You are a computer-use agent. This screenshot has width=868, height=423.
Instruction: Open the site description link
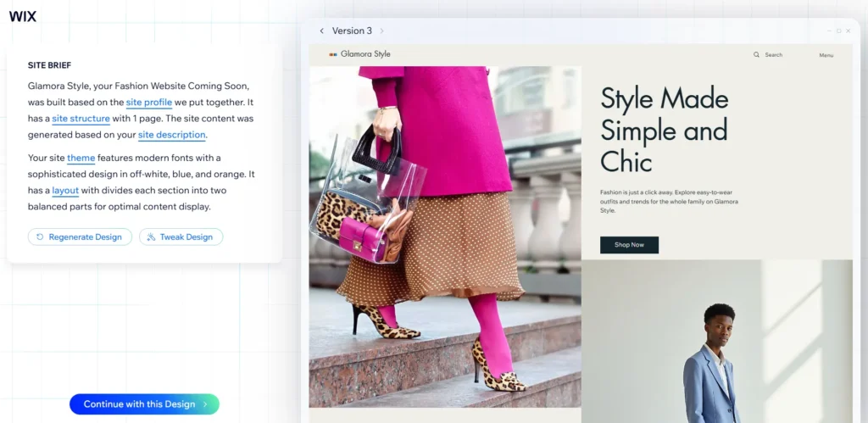(171, 135)
